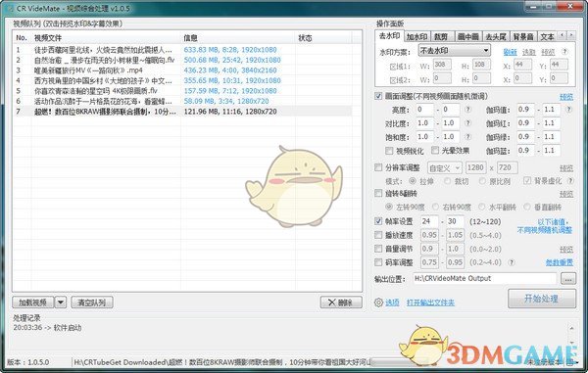Click the gear icon beside 选项
Viewport: 588px width, 373px height.
tap(378, 303)
